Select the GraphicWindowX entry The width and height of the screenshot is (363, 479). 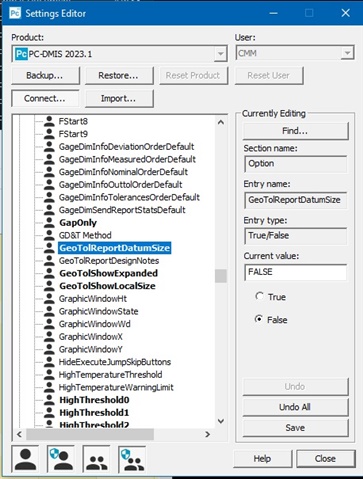point(91,337)
